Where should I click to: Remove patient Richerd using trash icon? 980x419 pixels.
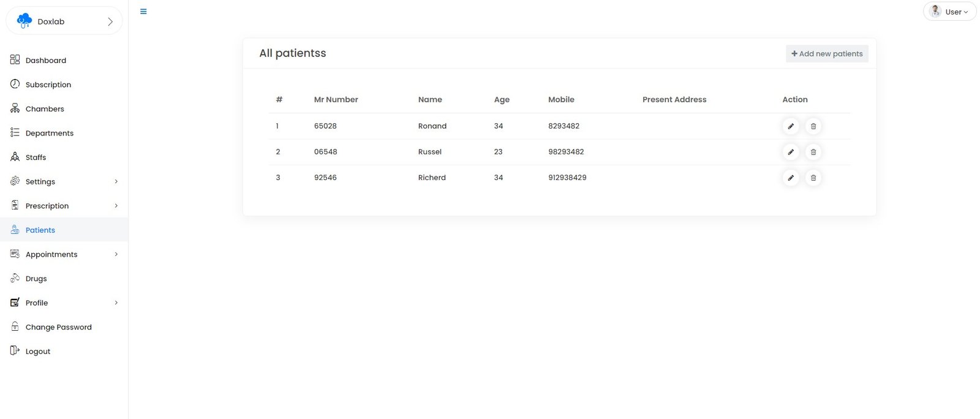[813, 178]
